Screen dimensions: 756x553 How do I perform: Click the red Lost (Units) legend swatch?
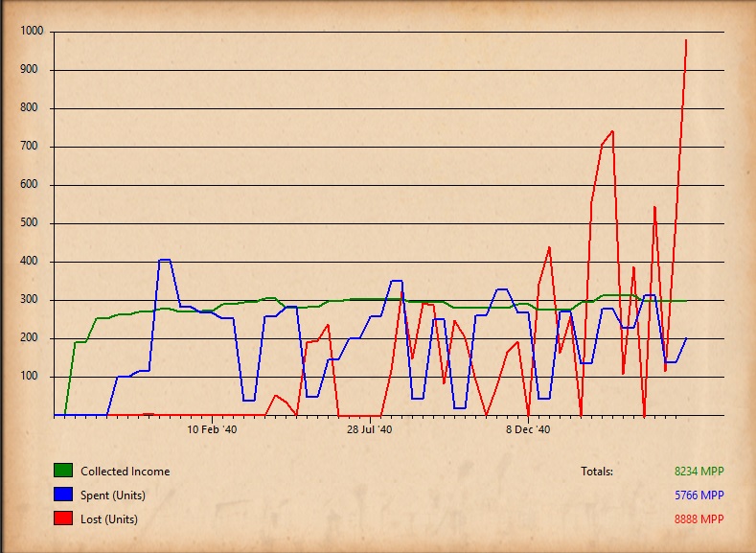(63, 518)
